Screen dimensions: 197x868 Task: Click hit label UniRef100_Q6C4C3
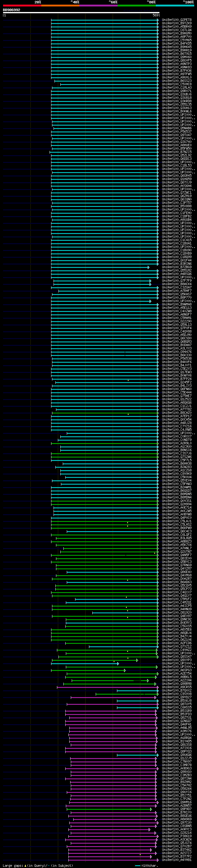[x=176, y=531]
